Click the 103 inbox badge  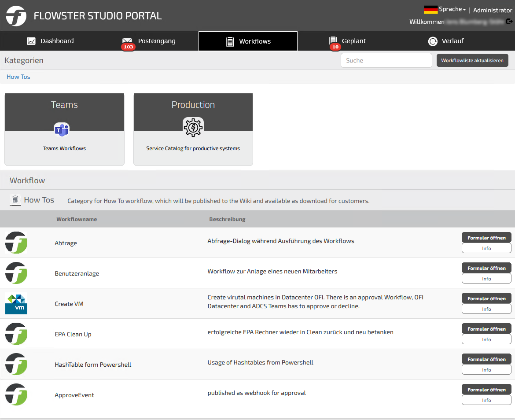pyautogui.click(x=128, y=47)
